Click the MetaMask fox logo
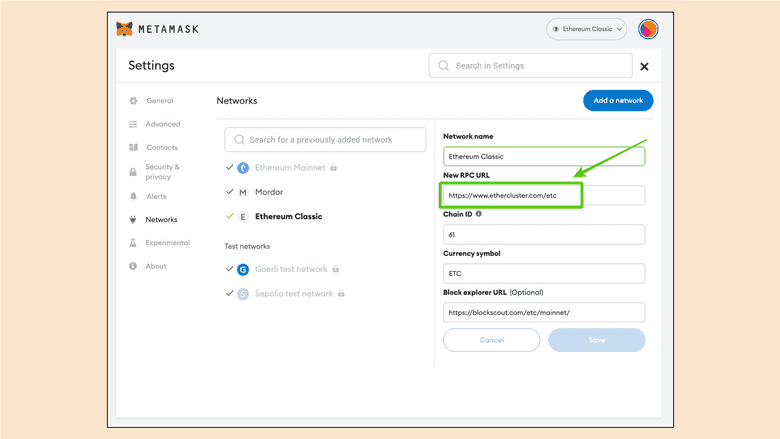The height and width of the screenshot is (439, 780). click(124, 29)
